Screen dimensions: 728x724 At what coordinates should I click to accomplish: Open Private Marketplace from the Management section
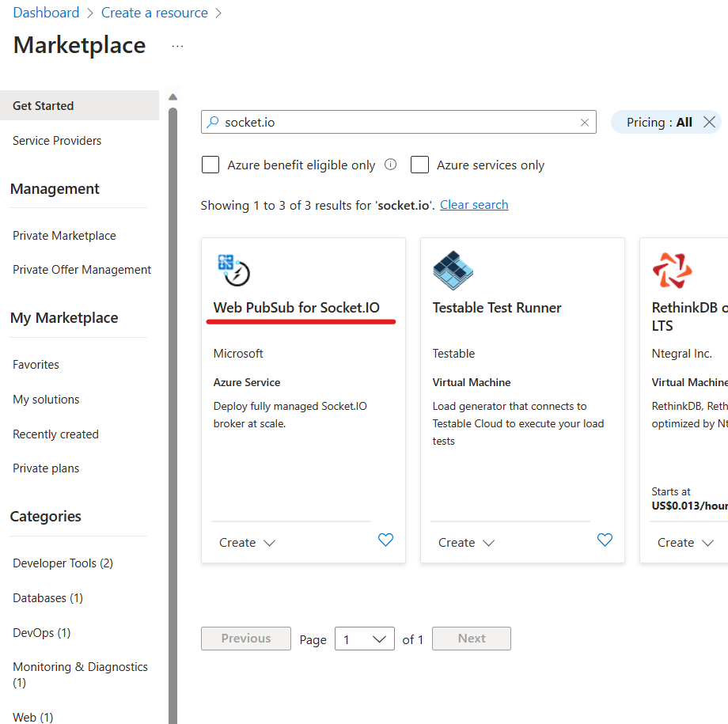tap(64, 235)
